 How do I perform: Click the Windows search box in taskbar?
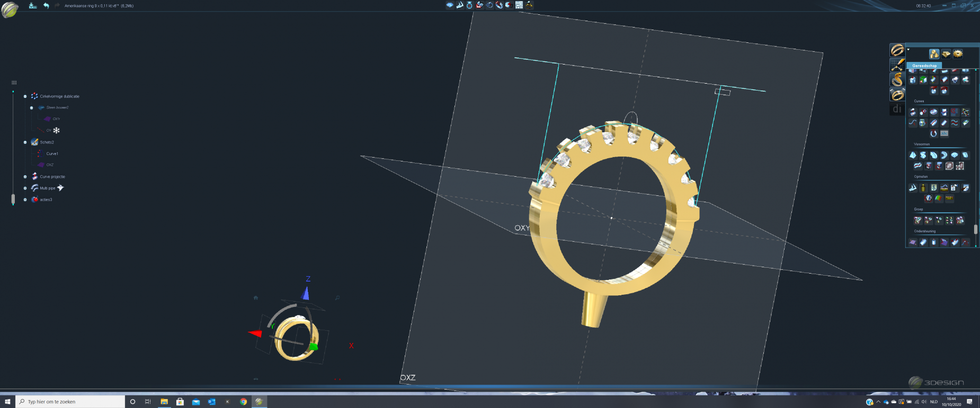coord(70,402)
